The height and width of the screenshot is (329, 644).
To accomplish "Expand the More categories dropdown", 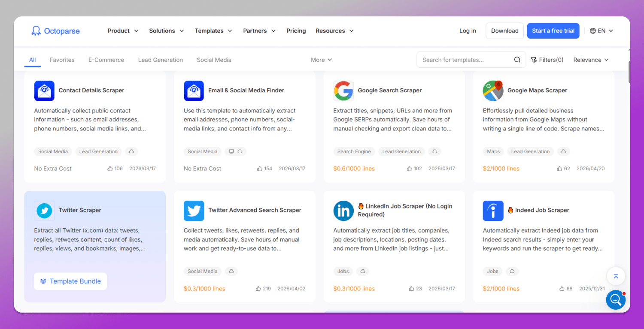I will click(322, 60).
